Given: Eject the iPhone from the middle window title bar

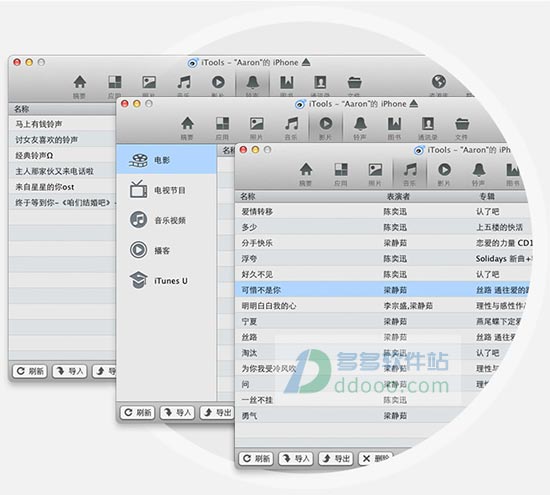Looking at the screenshot, I should pos(414,104).
